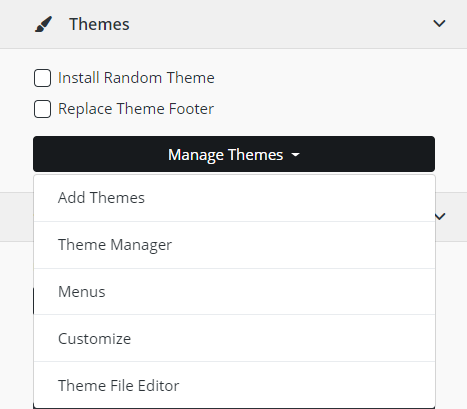
Task: Click the paintbrush icon beside Themes
Action: [x=43, y=24]
